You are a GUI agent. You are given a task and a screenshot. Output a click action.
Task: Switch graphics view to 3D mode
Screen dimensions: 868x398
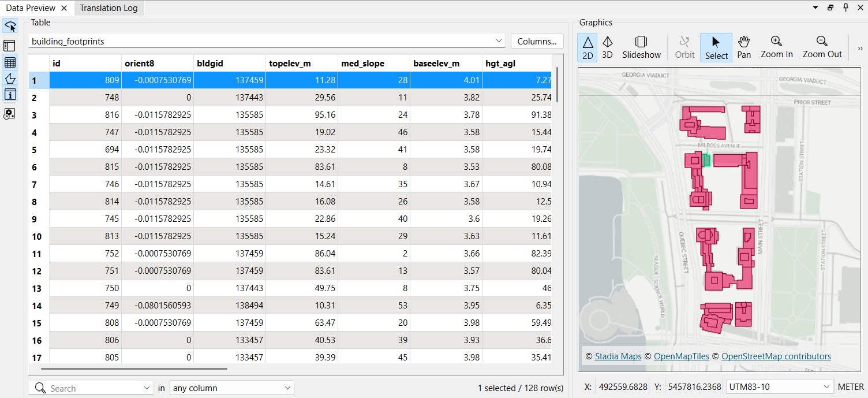(x=607, y=47)
